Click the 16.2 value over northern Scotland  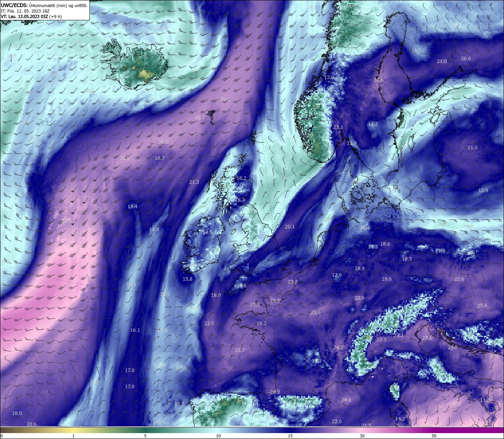[x=241, y=178]
